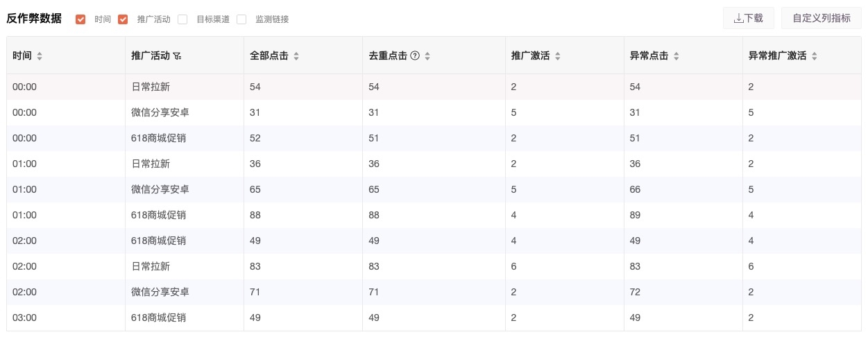Uncheck the 推广活动 dimension checkbox
Screen dimensions: 868x339
point(123,19)
